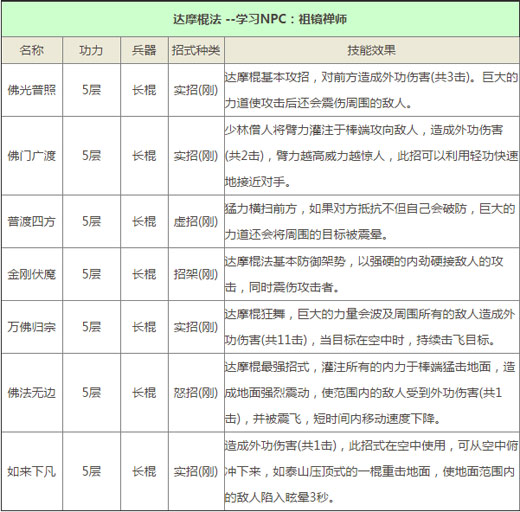Click 长棍 in the 如来下凡 row
The height and width of the screenshot is (512, 520).
pos(144,471)
